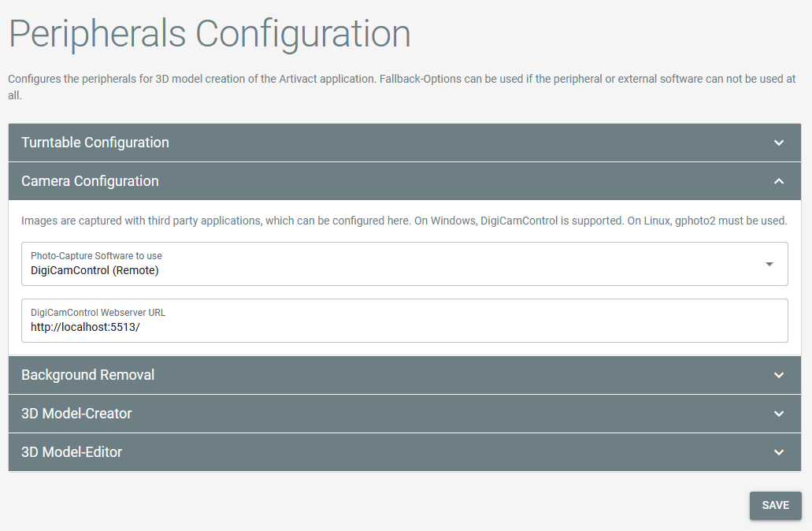Open the 3D Model-Editor panel header

405,452
